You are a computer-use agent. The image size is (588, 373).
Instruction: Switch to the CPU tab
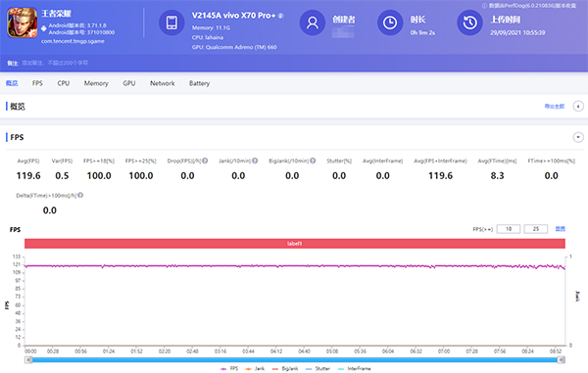tap(64, 83)
